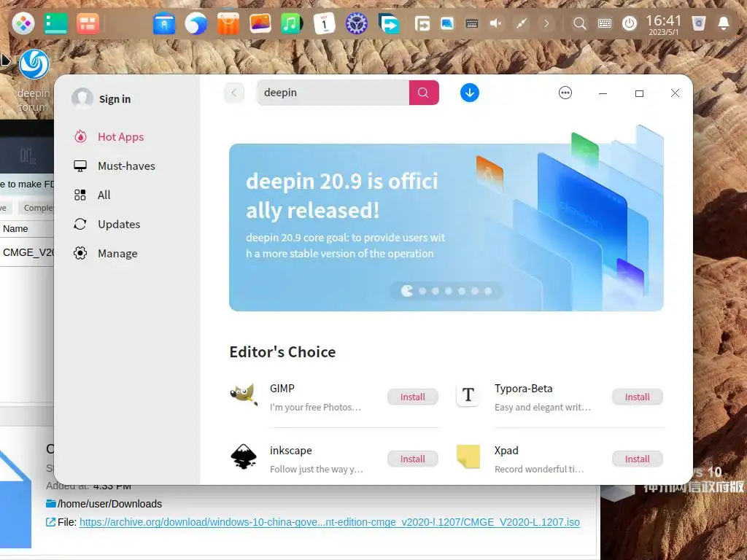Click the power shutdown button in the dock

pyautogui.click(x=630, y=23)
